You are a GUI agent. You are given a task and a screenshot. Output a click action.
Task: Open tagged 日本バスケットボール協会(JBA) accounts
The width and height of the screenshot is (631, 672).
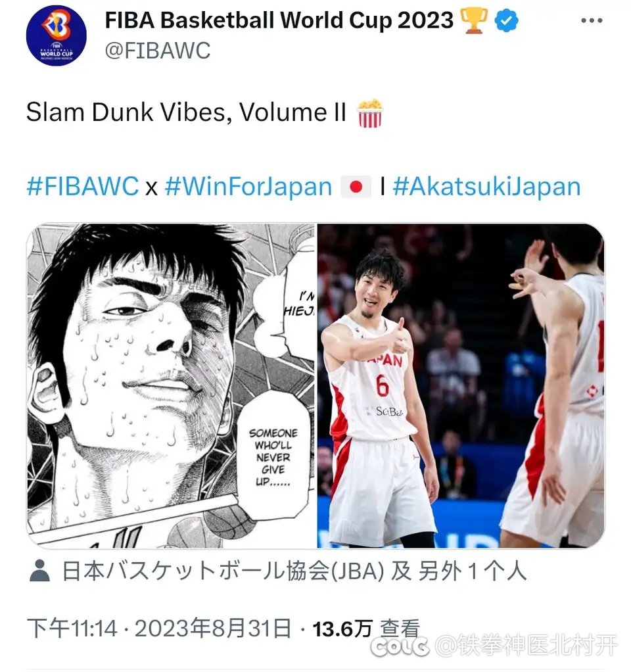pyautogui.click(x=294, y=571)
